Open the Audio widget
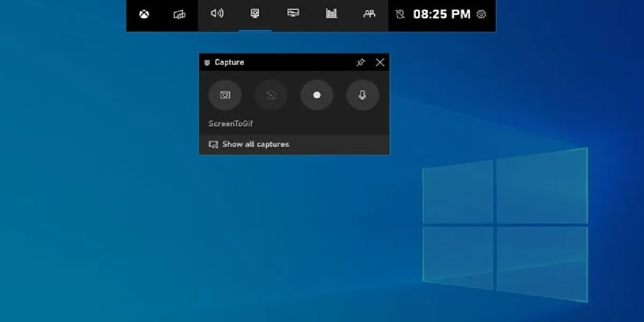Image resolution: width=644 pixels, height=322 pixels. (216, 14)
